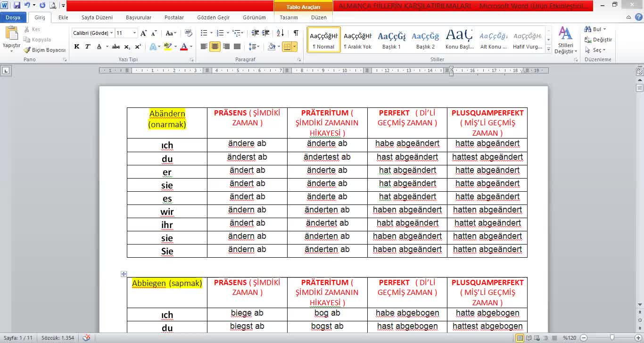644x343 pixels.
Task: Select the Biçim Boyacısı format painter
Action: coord(45,50)
